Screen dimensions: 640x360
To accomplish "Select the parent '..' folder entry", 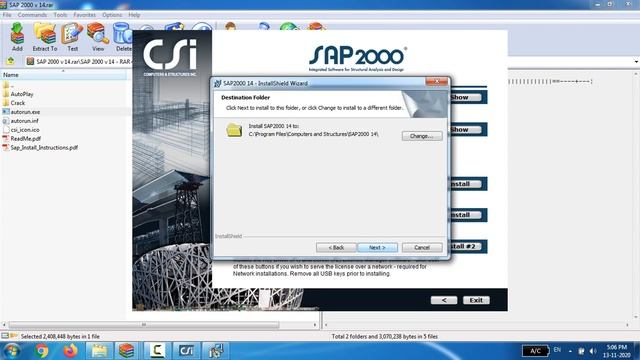I will tap(8, 85).
